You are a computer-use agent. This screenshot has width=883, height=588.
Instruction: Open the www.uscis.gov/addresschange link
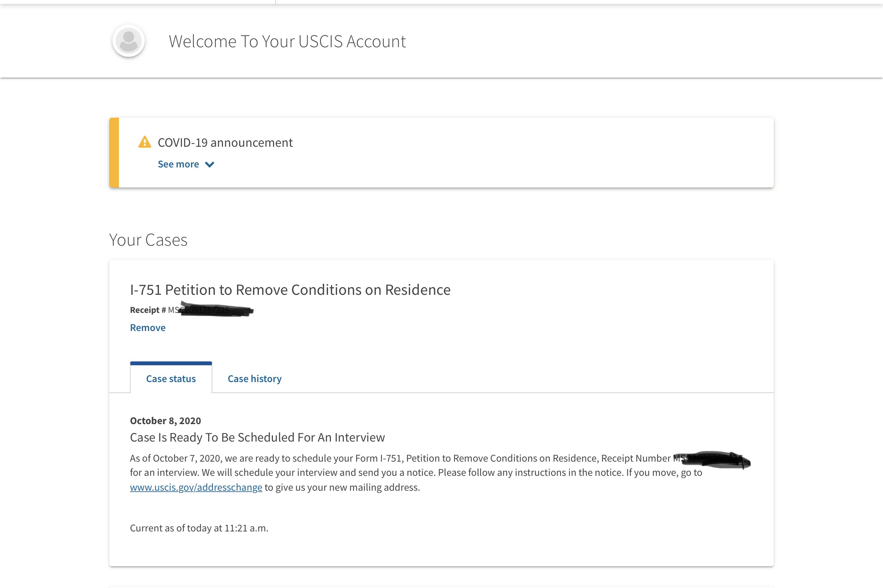click(x=196, y=487)
